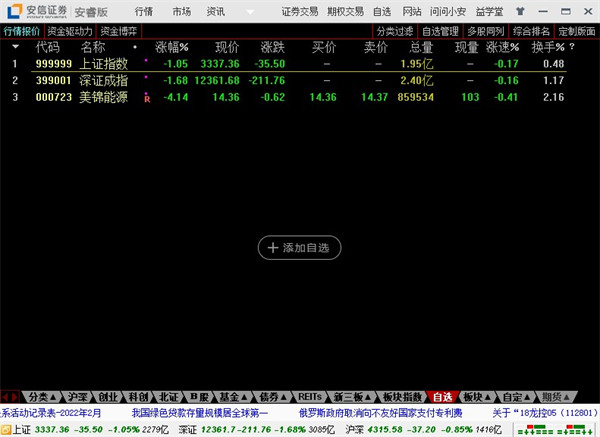Sort by the 总量 column header
The width and height of the screenshot is (600, 437).
coord(421,47)
